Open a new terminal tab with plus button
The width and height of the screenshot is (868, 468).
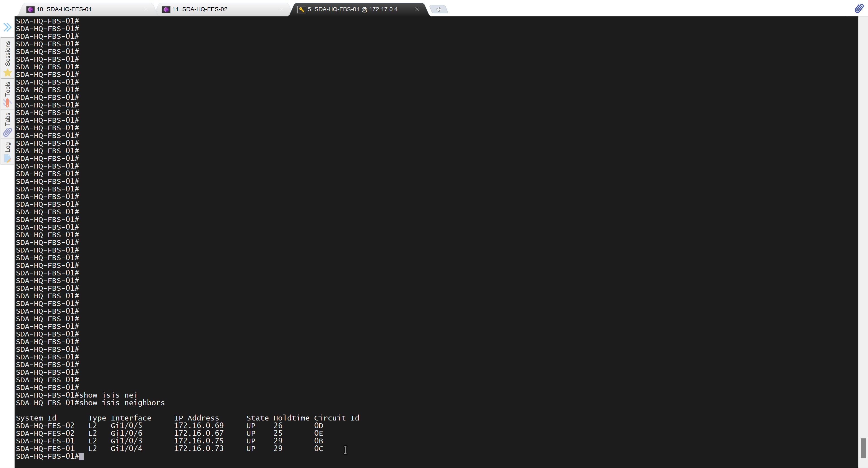click(x=439, y=9)
